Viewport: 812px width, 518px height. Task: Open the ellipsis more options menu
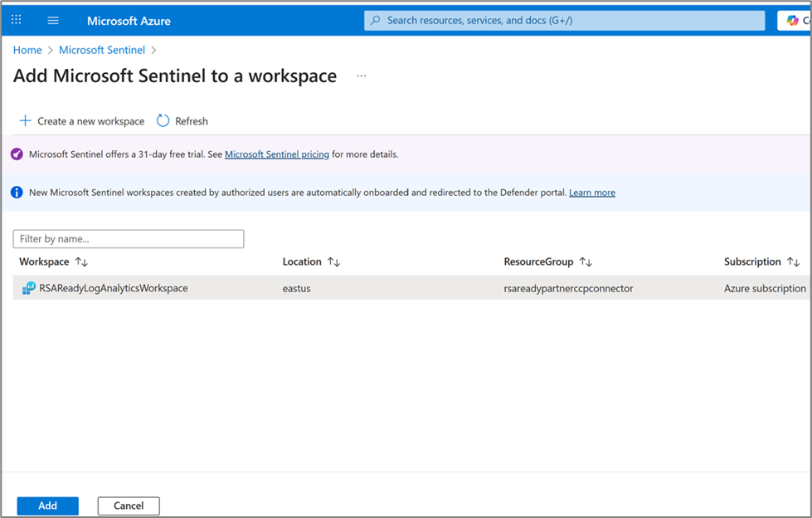click(x=361, y=76)
